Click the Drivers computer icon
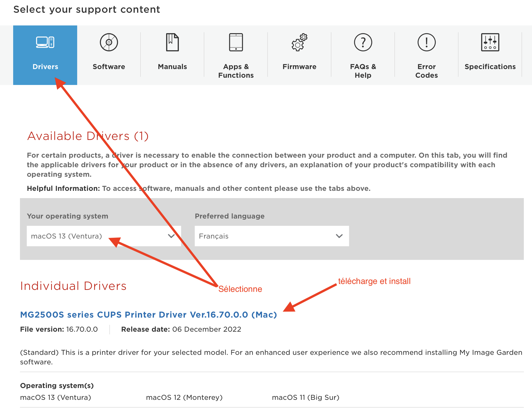The height and width of the screenshot is (408, 532). 45,42
